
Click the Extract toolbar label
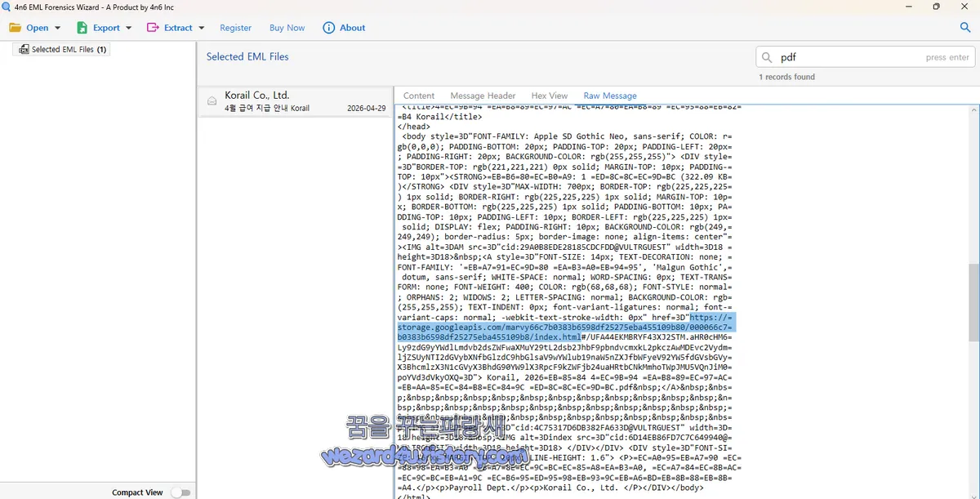(178, 28)
